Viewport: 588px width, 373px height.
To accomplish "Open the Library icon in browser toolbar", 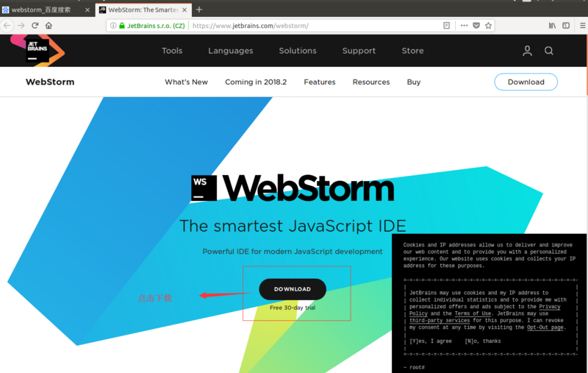I will tap(552, 26).
